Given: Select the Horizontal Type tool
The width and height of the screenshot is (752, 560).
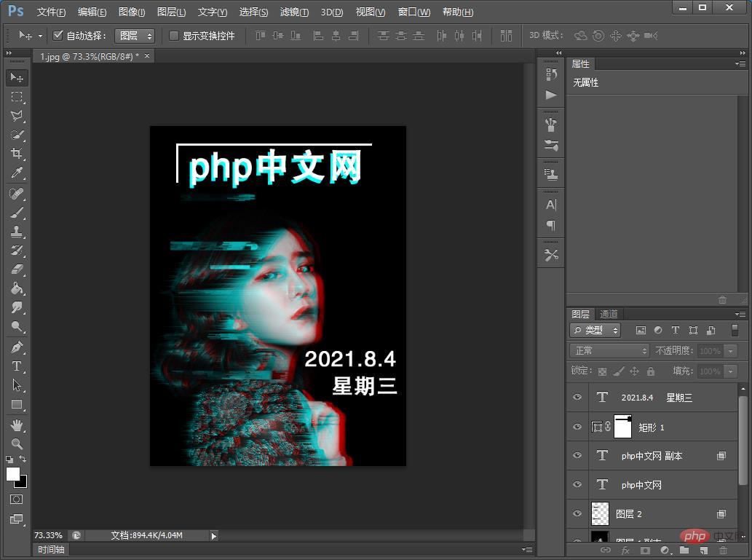Looking at the screenshot, I should pyautogui.click(x=17, y=366).
